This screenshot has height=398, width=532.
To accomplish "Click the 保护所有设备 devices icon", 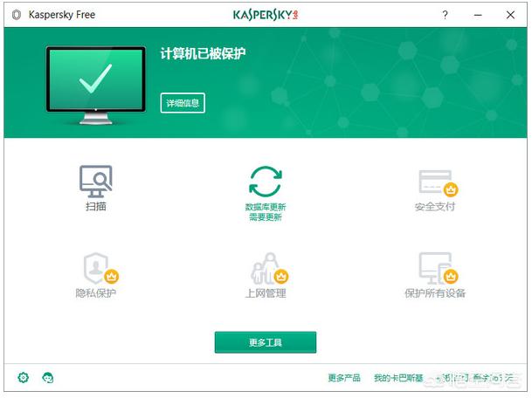I will pos(435,268).
